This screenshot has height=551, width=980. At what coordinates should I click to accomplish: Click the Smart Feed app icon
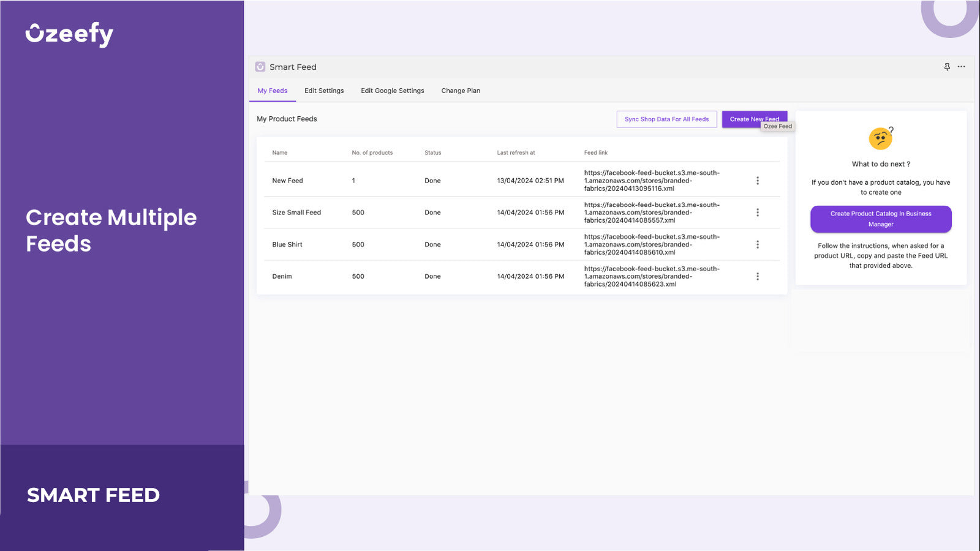(261, 66)
